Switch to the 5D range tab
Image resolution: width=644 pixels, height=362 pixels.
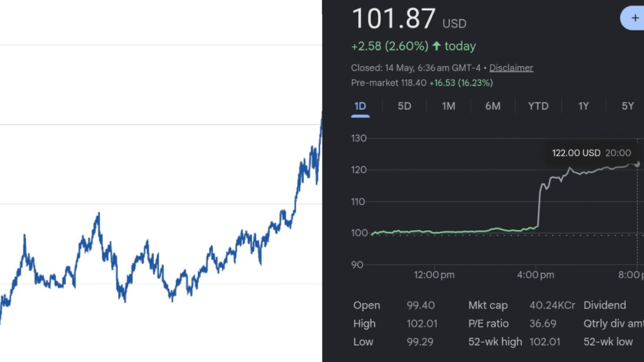point(404,106)
